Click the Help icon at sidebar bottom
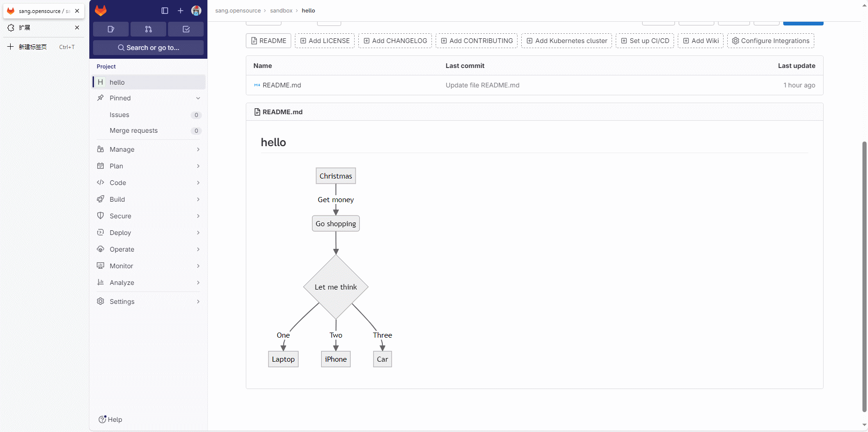 tap(101, 419)
